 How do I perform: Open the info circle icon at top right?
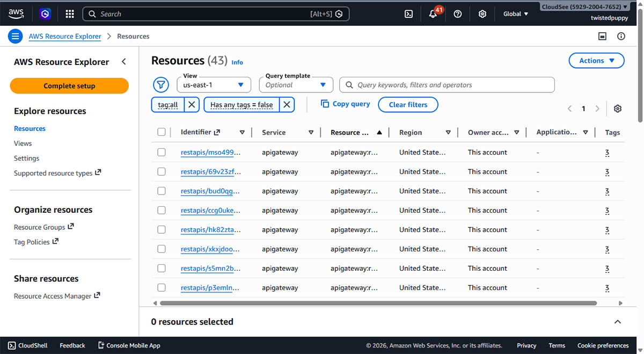(621, 37)
